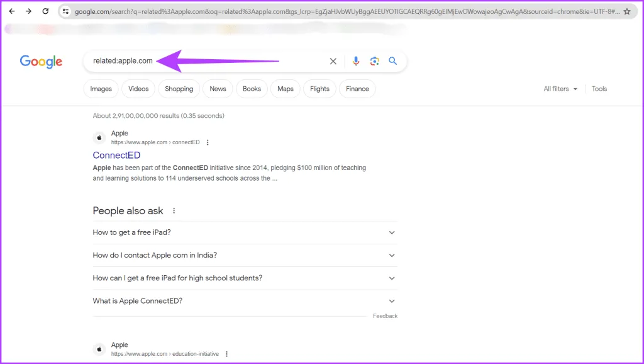Image resolution: width=644 pixels, height=364 pixels.
Task: Click the Tools button
Action: (x=599, y=89)
